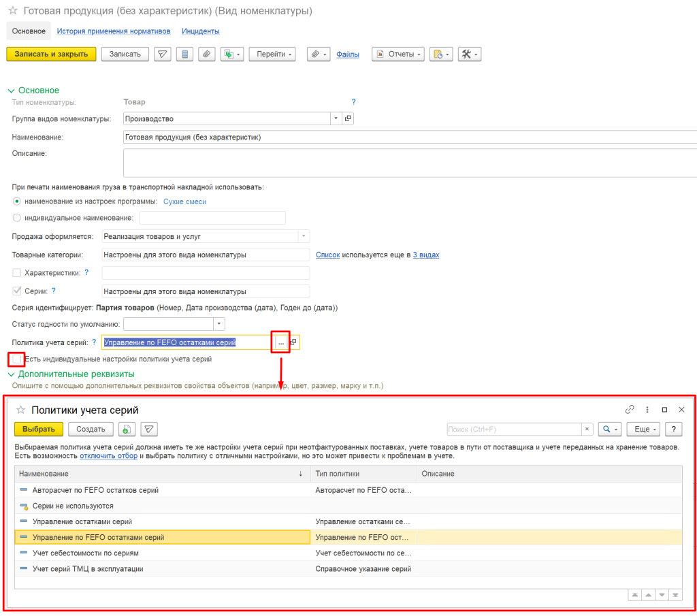Image resolution: width=697 pixels, height=616 pixels.
Task: Click into the Описание text area
Action: pos(410,163)
